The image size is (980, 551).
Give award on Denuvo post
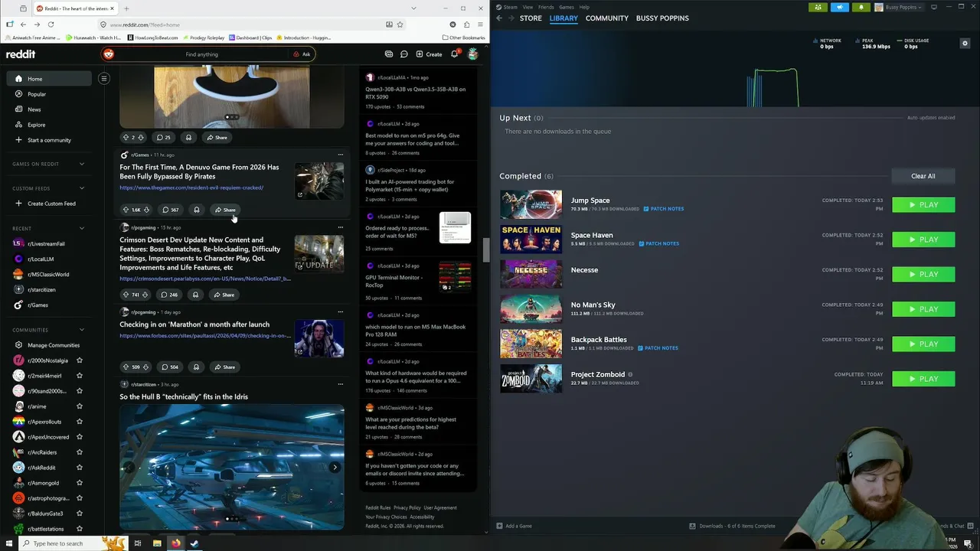(x=197, y=210)
